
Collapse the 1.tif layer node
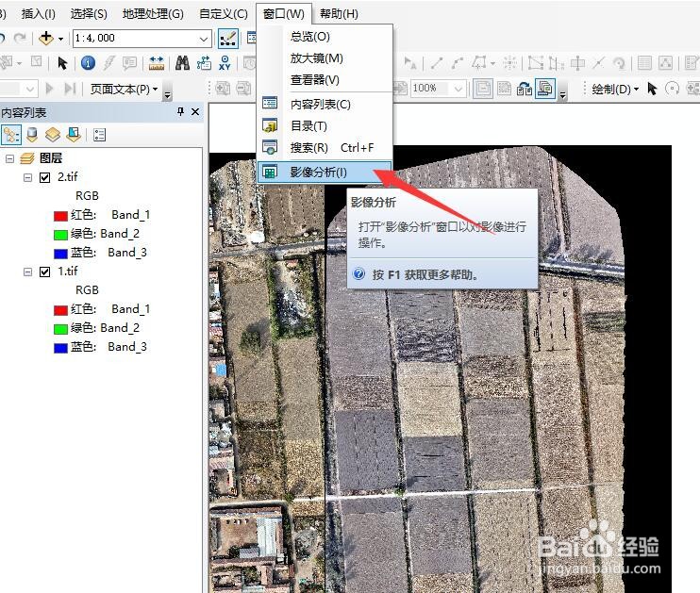coord(27,272)
